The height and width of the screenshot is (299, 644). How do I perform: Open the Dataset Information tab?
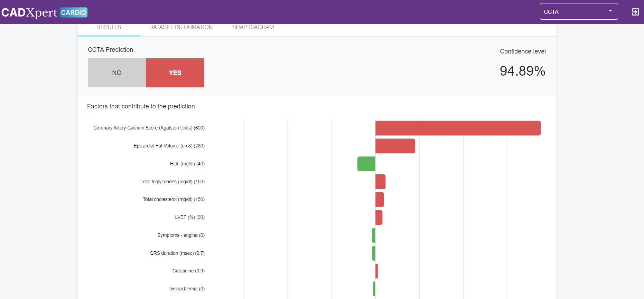pos(181,27)
